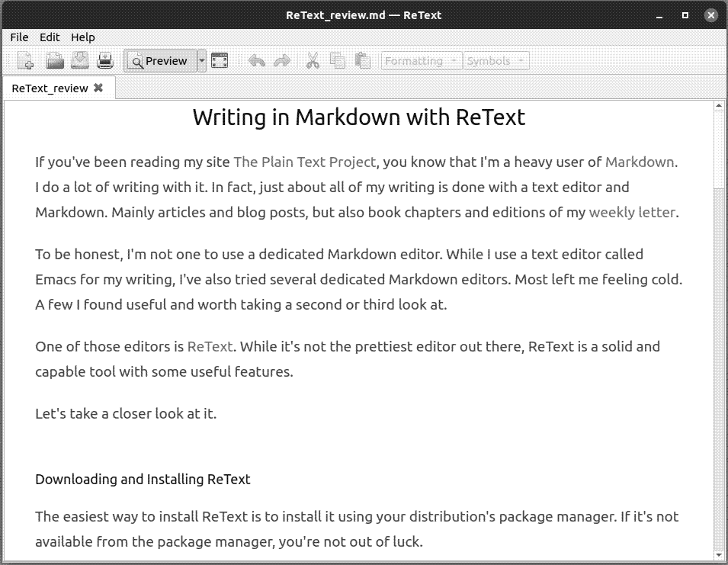Click the scrollbar up arrow
This screenshot has width=728, height=565.
coord(719,105)
